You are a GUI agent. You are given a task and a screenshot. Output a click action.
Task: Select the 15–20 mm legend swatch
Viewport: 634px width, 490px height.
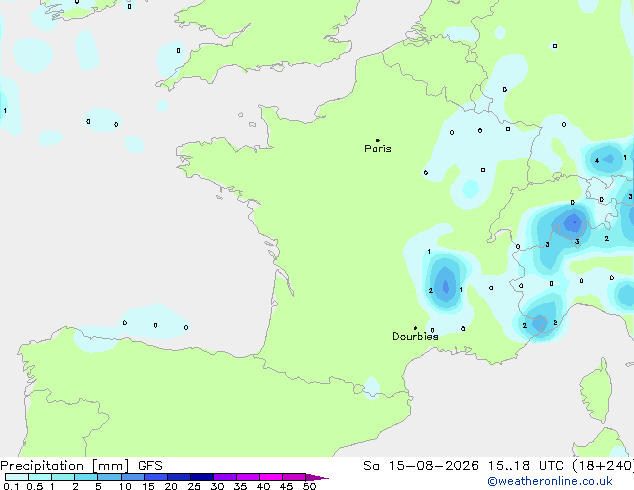156,477
